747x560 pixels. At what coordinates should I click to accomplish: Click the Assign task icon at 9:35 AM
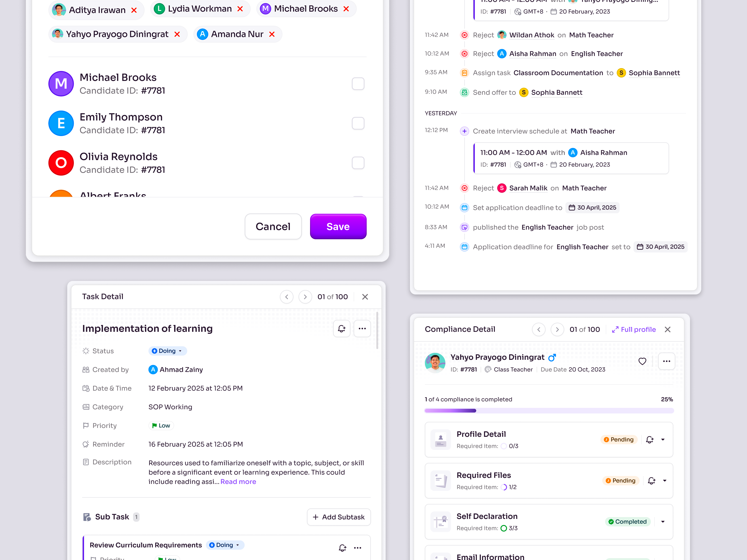[464, 73]
